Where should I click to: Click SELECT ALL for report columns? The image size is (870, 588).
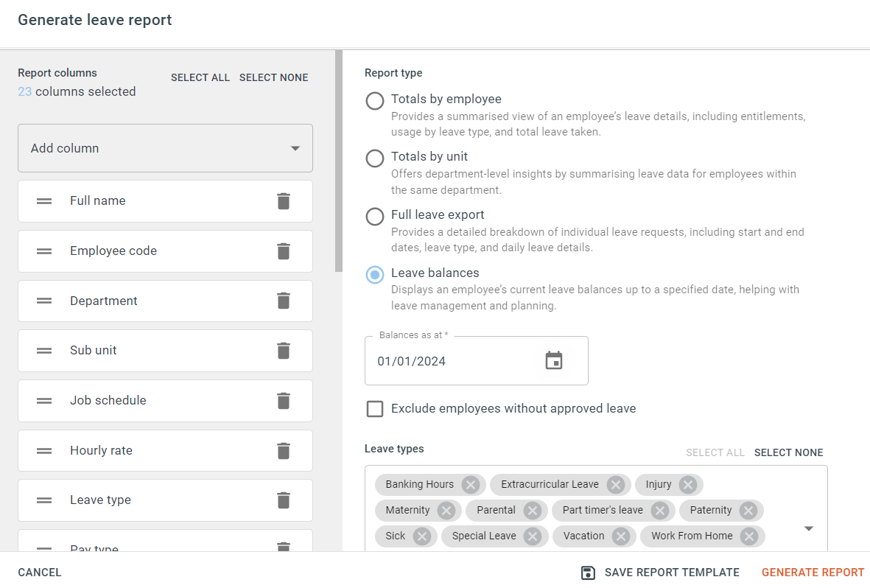[x=200, y=77]
